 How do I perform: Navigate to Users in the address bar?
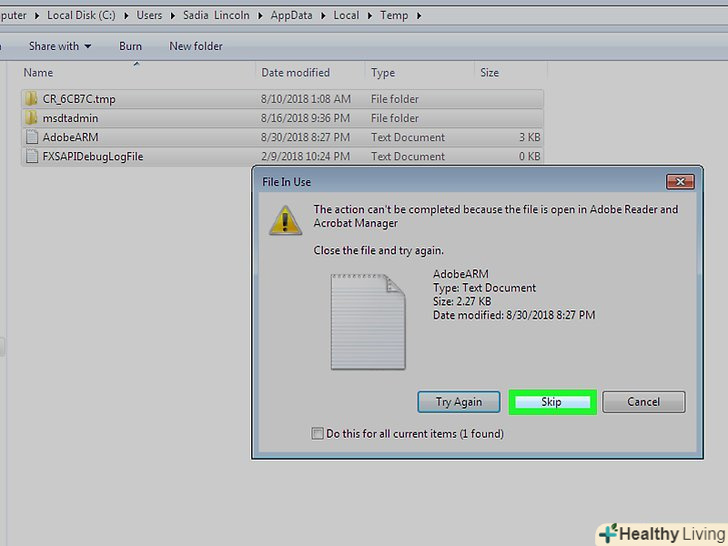(149, 15)
